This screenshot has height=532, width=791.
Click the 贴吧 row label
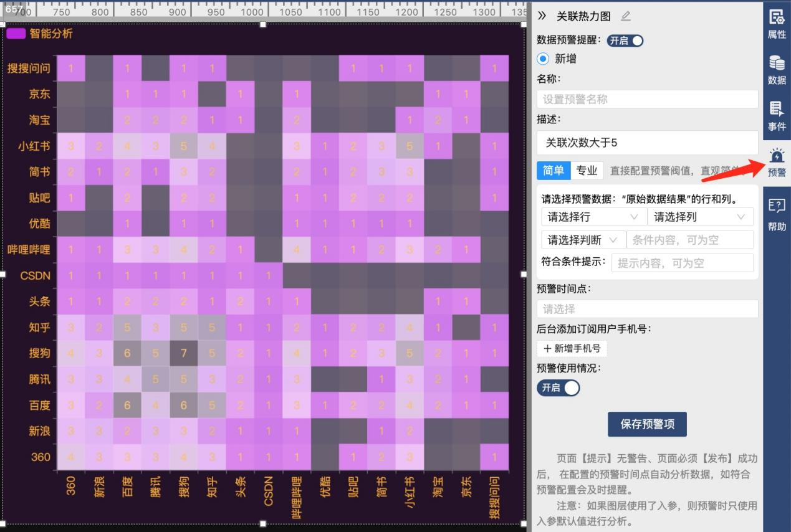coord(39,197)
